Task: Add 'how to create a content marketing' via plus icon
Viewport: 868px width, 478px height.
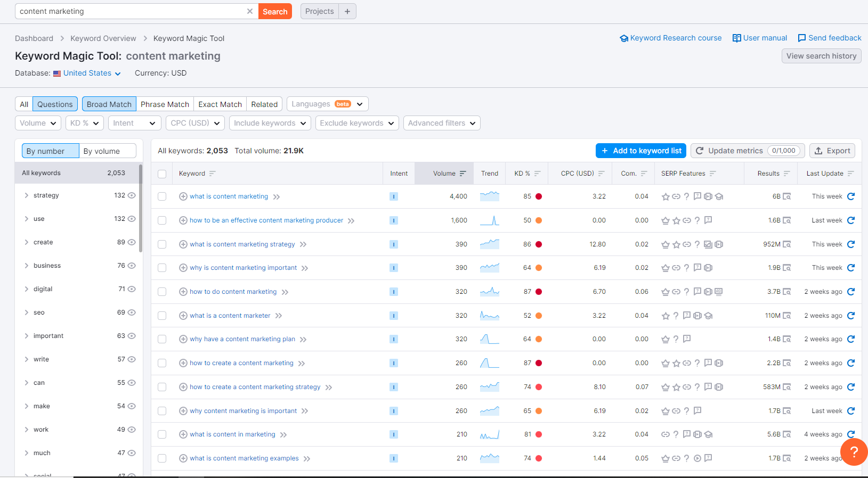Action: tap(183, 363)
